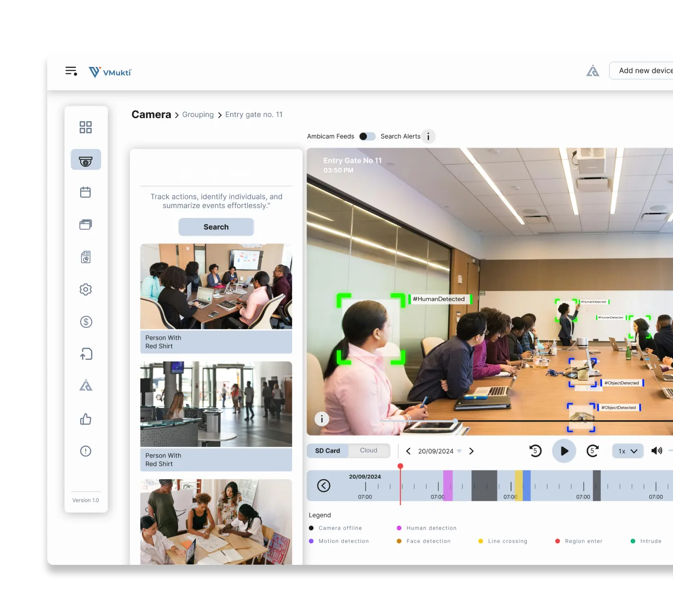Switch playback source to Cloud
This screenshot has width=673, height=616.
[368, 450]
